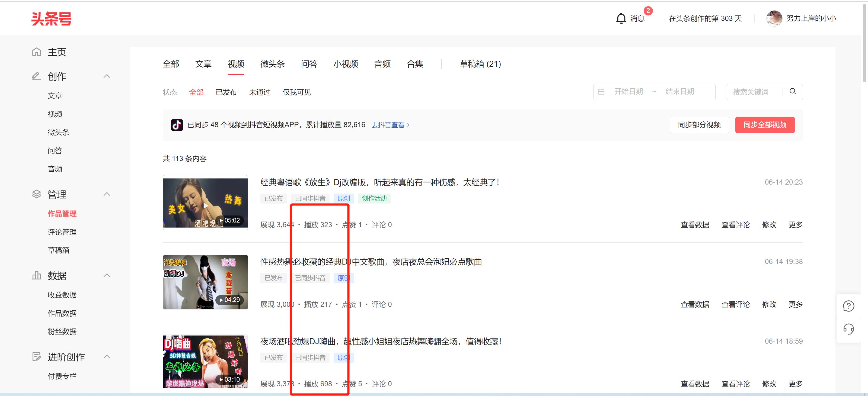Screen dimensions: 868x396
Task: Contact support via the headphones icon
Action: pos(848,329)
